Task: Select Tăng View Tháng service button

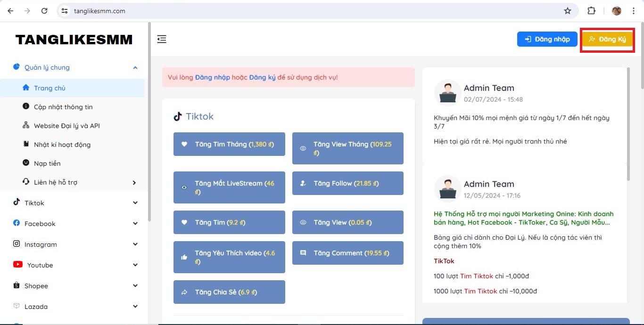Action: tap(348, 148)
